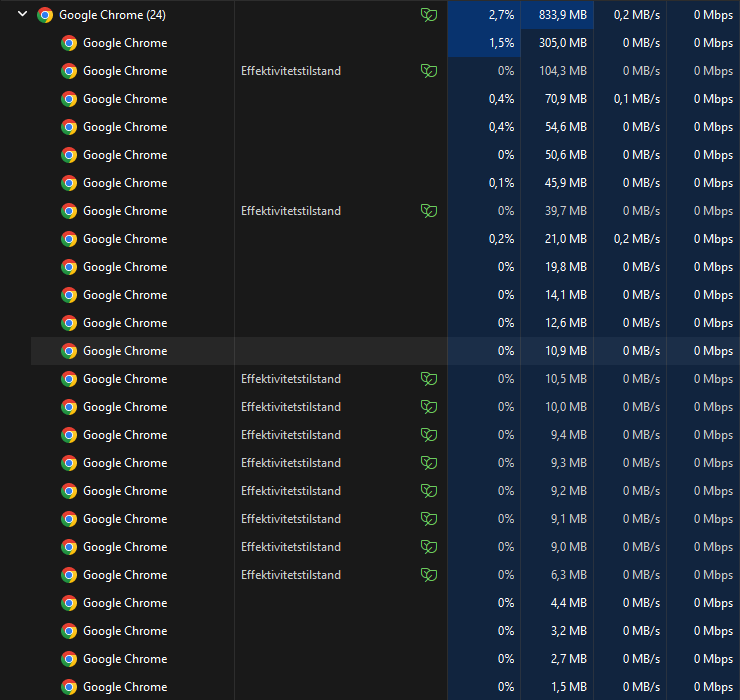Click the Chrome icon on the 50,6 MB row
This screenshot has height=700, width=740.
[x=69, y=155]
